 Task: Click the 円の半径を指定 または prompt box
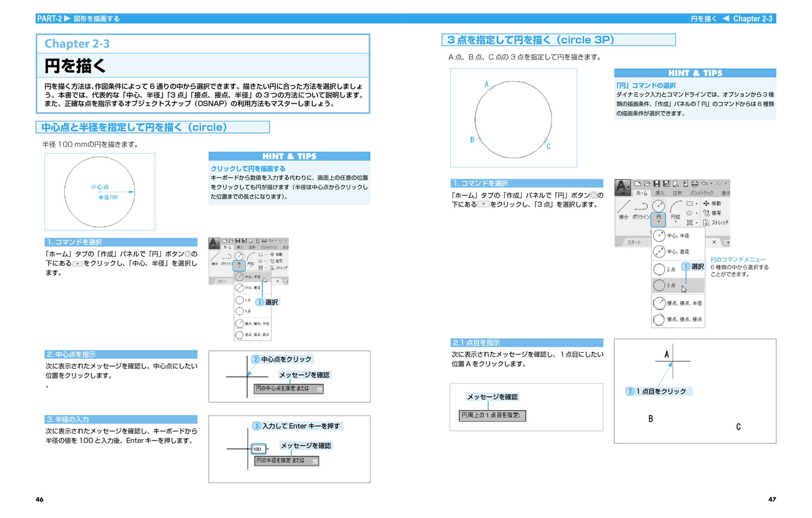click(287, 461)
